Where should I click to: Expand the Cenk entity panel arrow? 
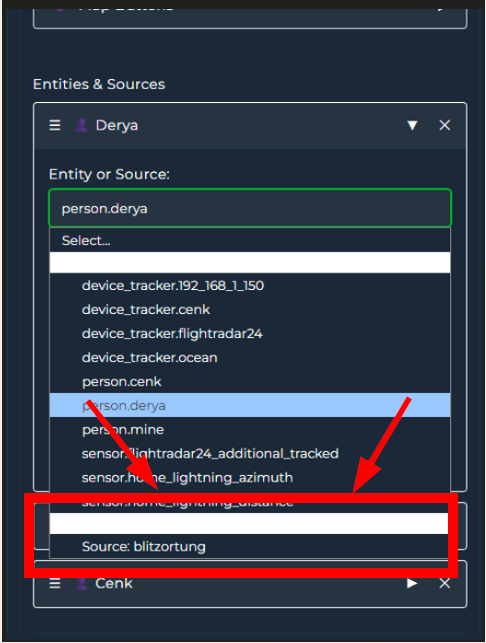tap(412, 583)
